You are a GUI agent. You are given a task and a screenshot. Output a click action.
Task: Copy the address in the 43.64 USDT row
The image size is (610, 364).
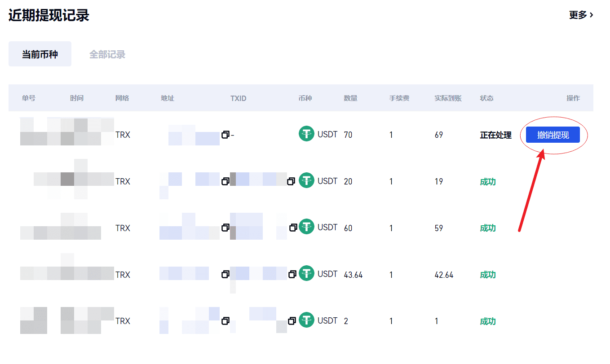(x=225, y=274)
